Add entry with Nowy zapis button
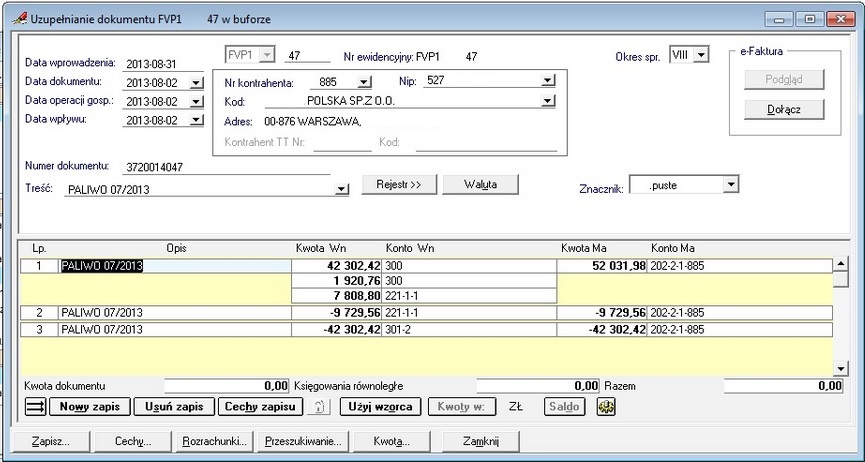 (x=90, y=407)
